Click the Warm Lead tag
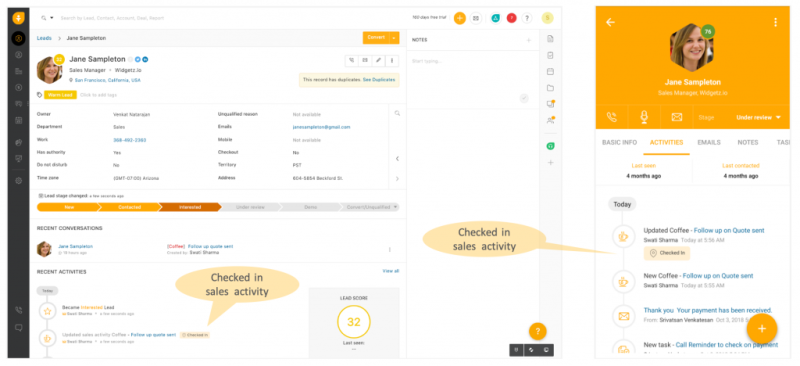The height and width of the screenshot is (366, 800). (x=60, y=95)
